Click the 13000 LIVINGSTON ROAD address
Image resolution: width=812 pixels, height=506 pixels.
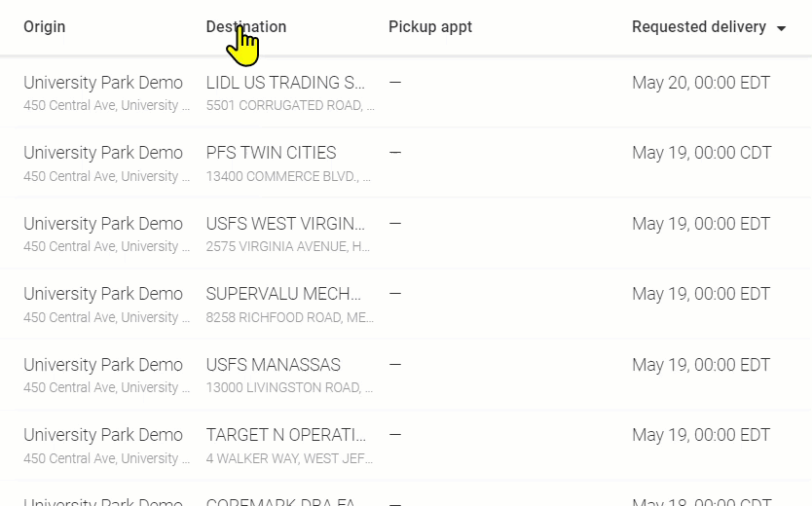tap(289, 387)
